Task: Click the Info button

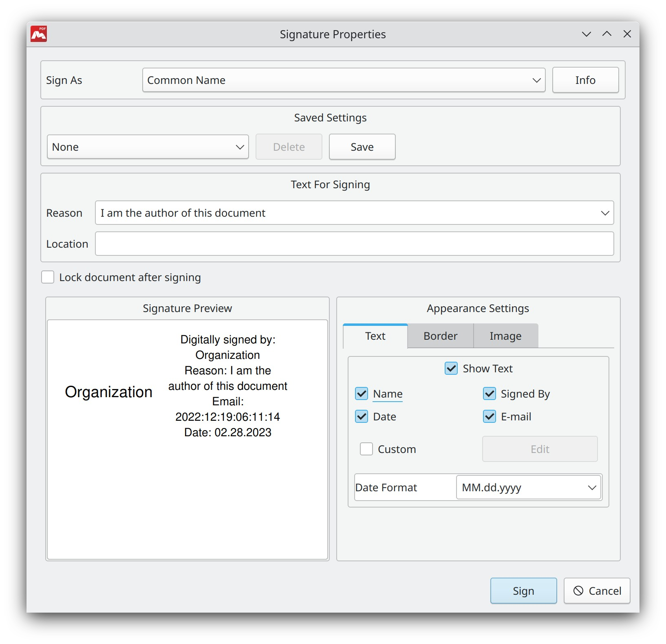Action: [x=585, y=80]
